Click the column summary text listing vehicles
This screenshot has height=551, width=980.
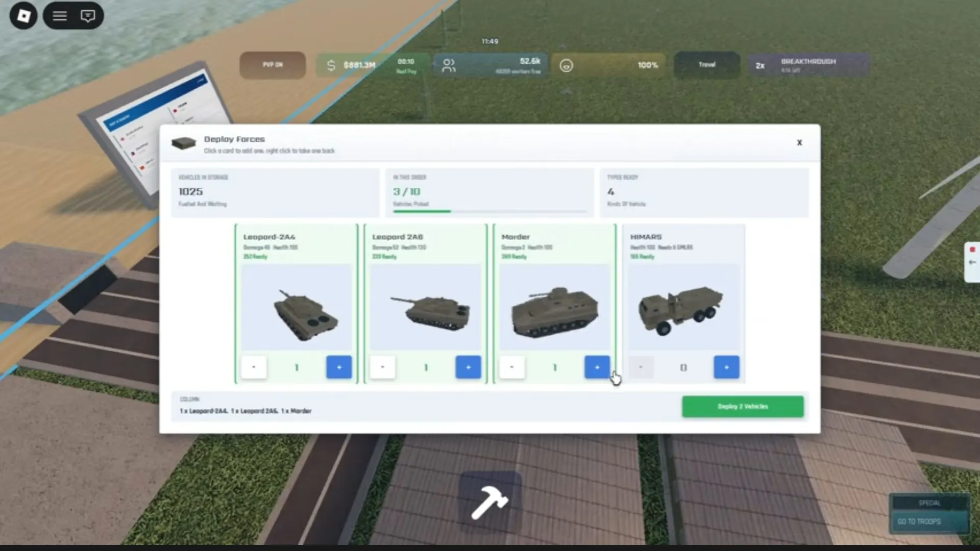point(246,411)
